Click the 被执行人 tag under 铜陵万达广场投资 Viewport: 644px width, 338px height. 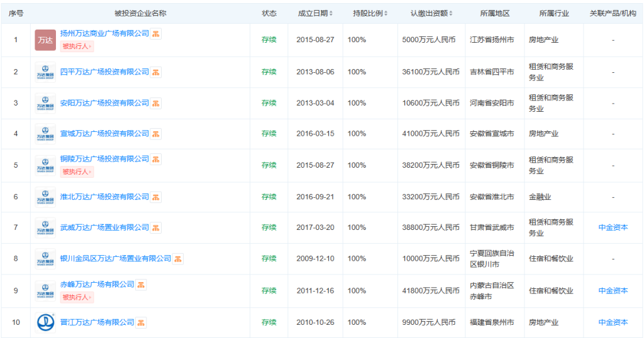point(77,172)
